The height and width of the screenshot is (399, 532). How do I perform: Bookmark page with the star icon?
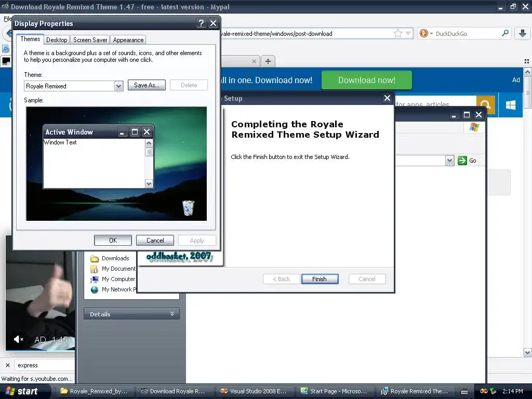pyautogui.click(x=398, y=33)
